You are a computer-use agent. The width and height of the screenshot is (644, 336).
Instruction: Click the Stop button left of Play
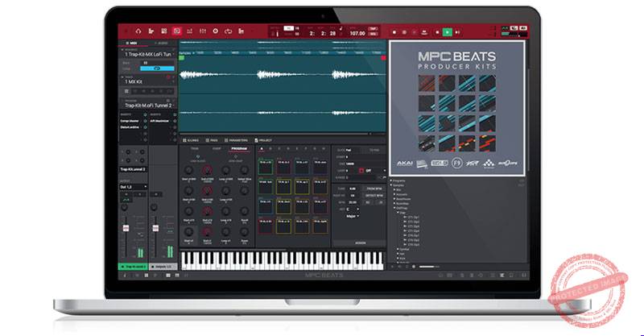pos(437,32)
